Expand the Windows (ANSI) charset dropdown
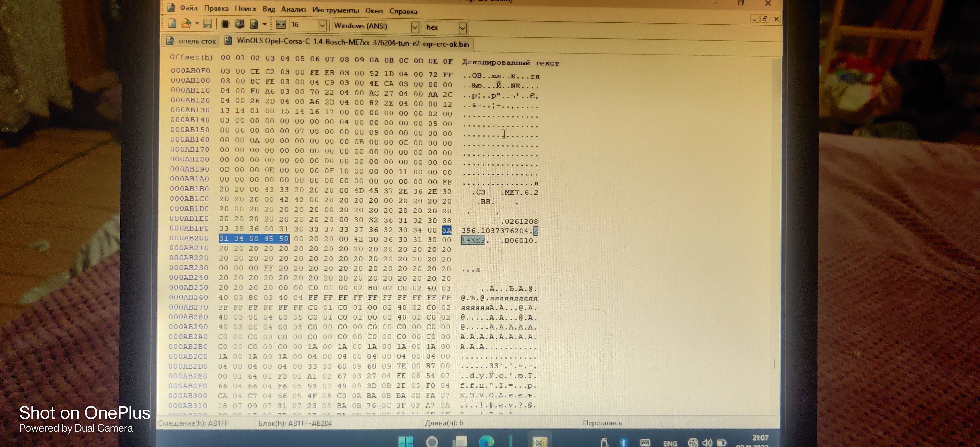The width and height of the screenshot is (980, 447). coord(415,27)
